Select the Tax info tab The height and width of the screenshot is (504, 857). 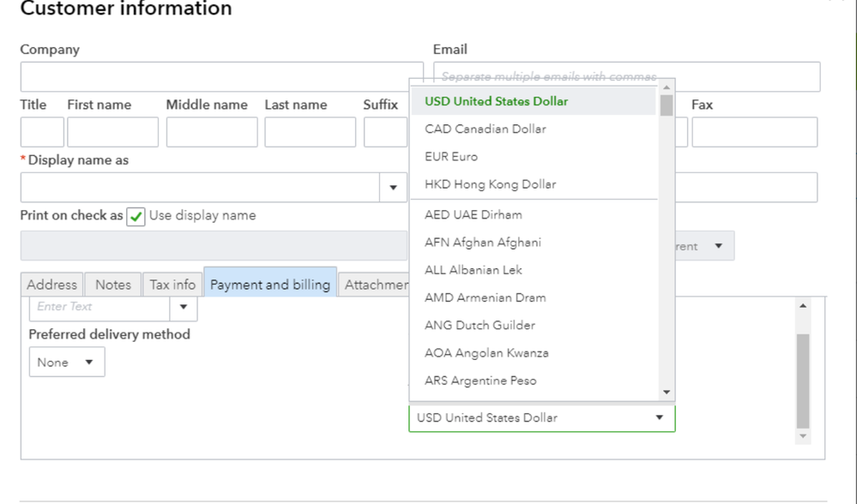tap(172, 285)
